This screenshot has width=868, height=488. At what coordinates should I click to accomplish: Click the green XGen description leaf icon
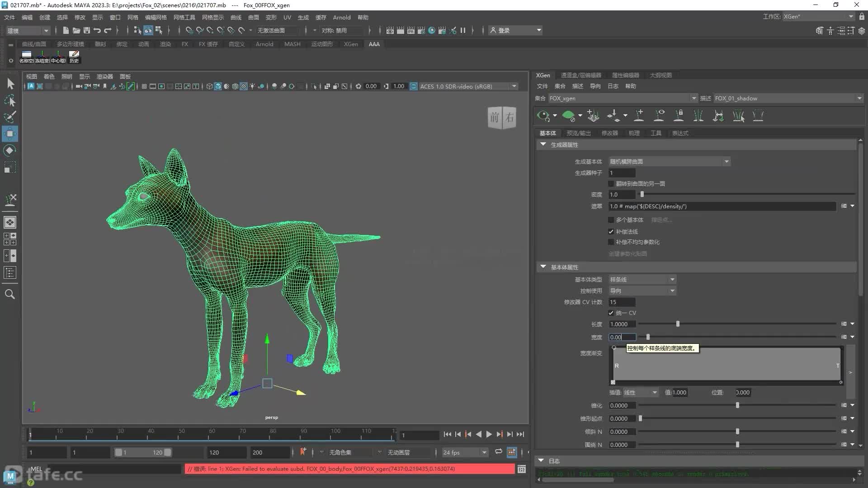568,116
